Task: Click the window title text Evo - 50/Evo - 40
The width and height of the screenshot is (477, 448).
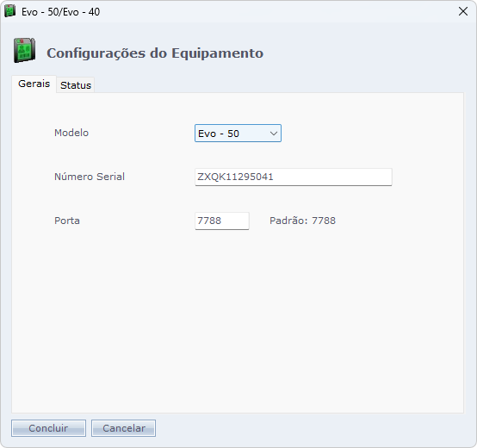Action: pyautogui.click(x=60, y=12)
